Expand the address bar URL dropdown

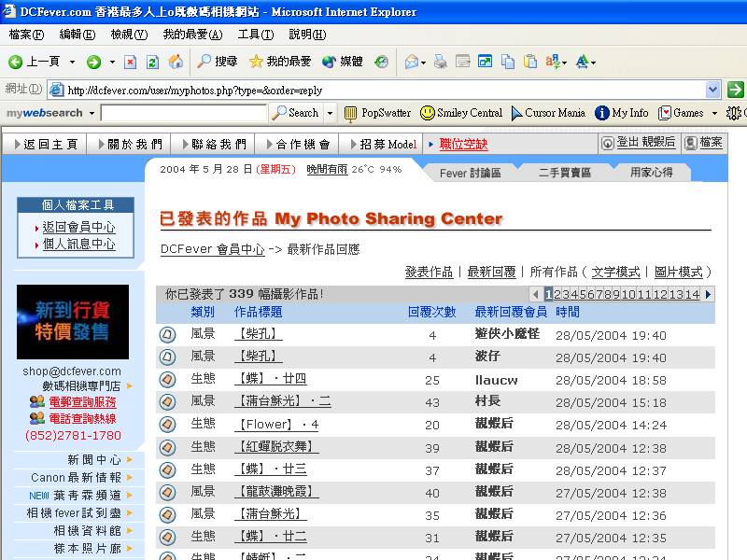[712, 89]
